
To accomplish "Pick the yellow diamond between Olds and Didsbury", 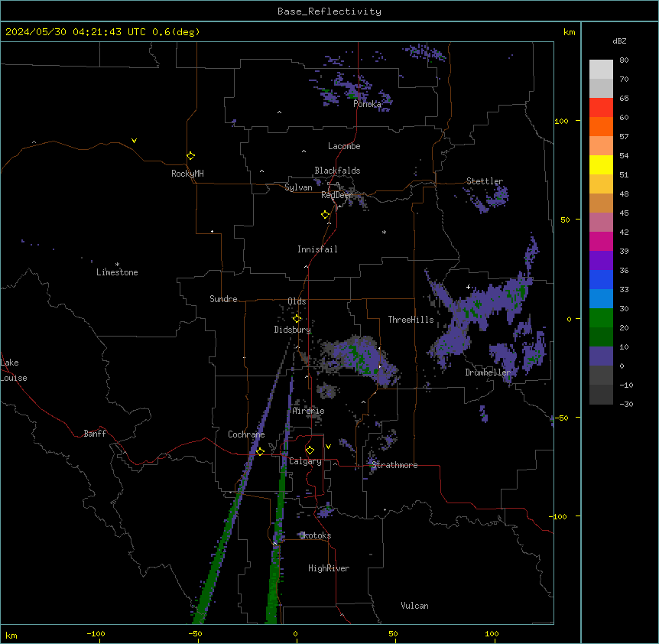I will 297,319.
